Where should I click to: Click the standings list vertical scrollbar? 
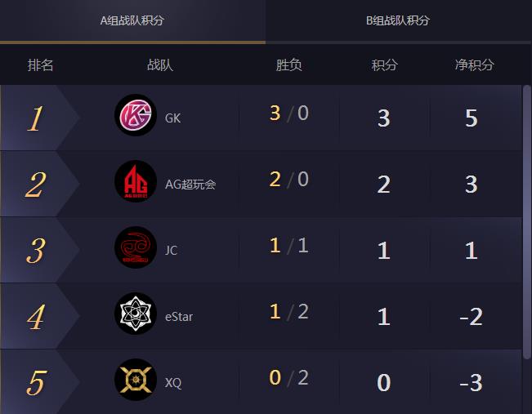coord(527,220)
